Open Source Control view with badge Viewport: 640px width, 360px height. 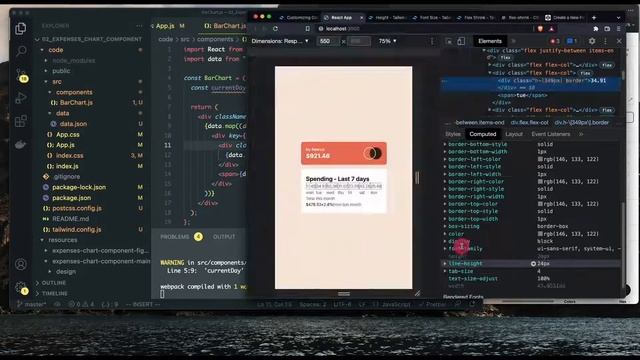(21, 75)
